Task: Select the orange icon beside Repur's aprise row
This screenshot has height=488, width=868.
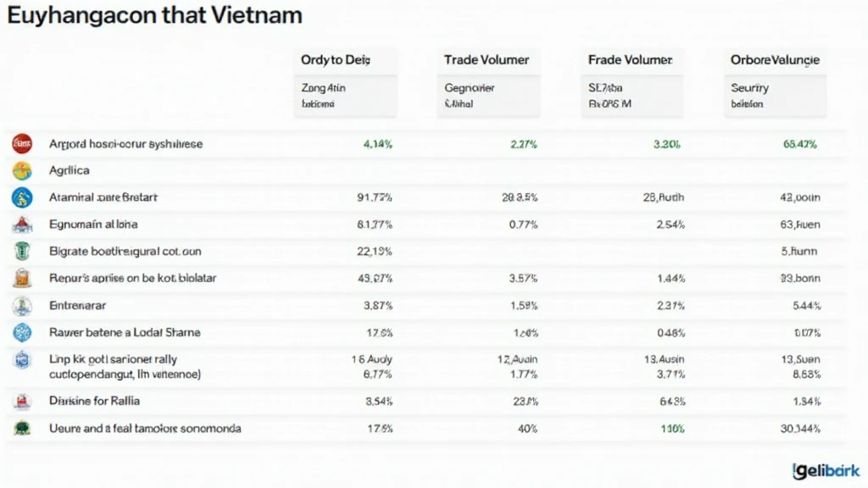Action: (22, 278)
